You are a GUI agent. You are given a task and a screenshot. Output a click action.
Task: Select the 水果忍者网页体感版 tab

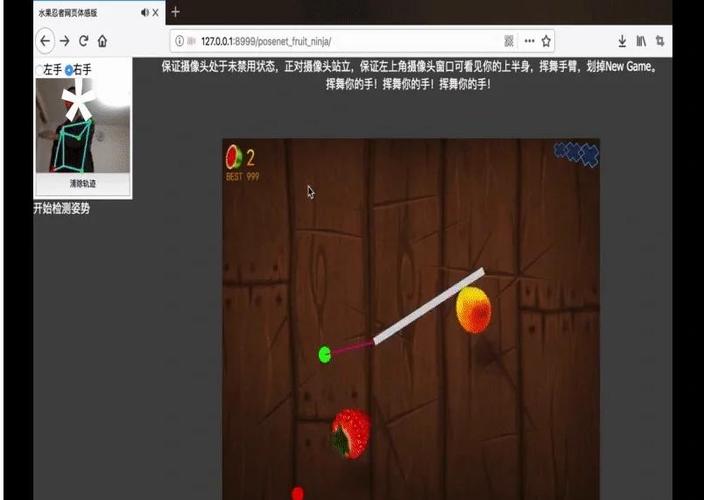[x=99, y=13]
